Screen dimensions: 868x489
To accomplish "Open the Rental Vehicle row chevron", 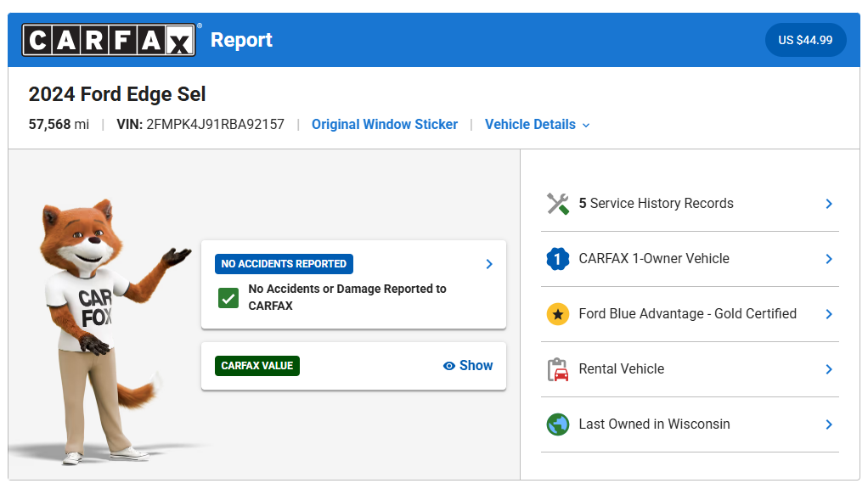I will pos(829,369).
